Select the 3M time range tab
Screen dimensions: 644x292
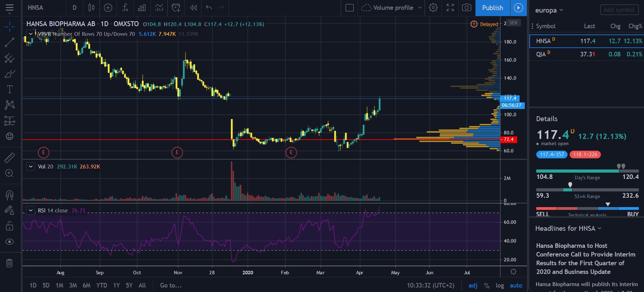[73, 285]
